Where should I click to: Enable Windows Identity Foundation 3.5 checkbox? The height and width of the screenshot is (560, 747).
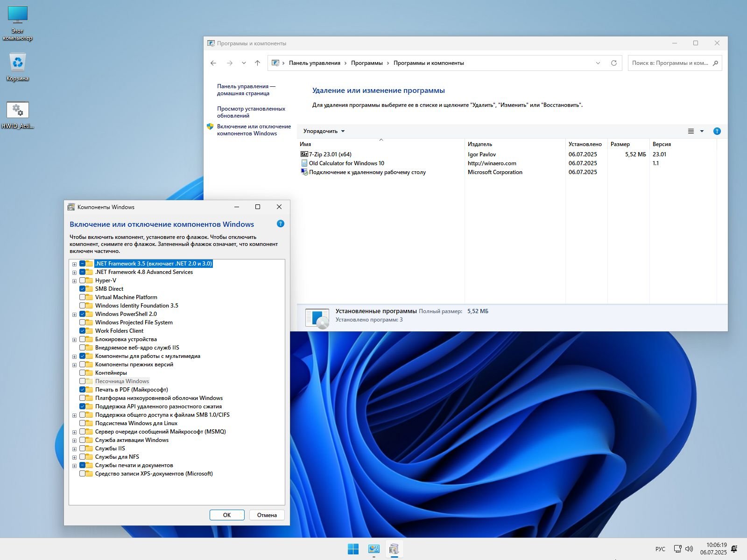(83, 306)
